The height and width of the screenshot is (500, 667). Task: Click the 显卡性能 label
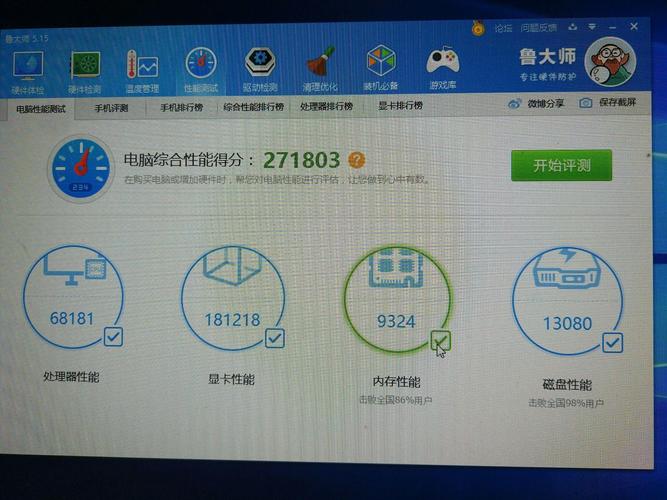click(x=231, y=379)
